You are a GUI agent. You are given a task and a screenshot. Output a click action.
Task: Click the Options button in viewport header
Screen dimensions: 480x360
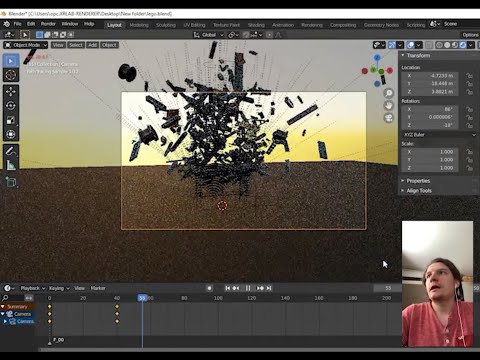470,35
